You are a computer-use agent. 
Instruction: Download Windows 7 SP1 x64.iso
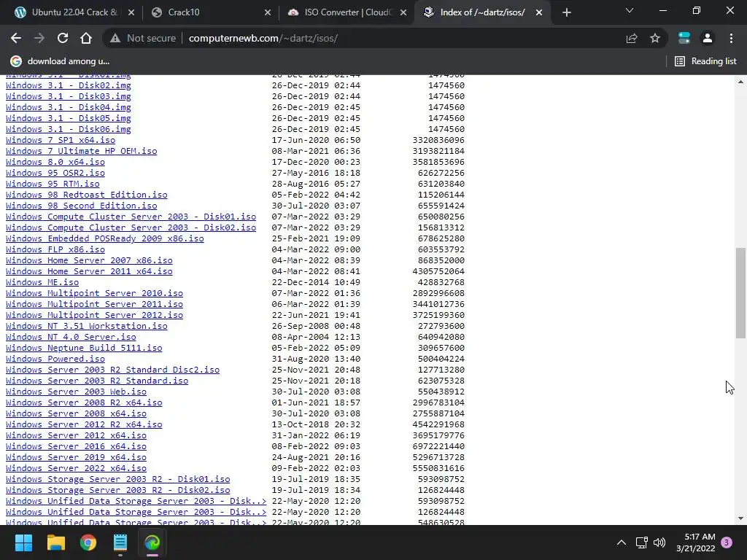point(61,140)
